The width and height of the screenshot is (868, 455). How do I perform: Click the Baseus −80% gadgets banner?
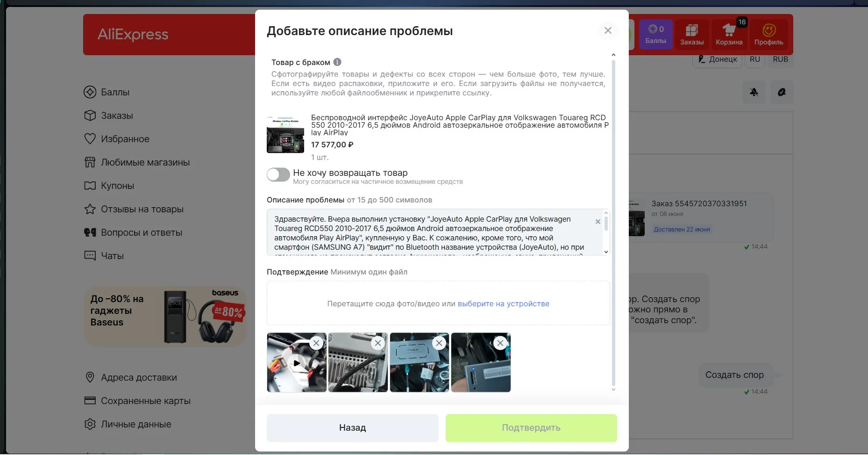tap(165, 316)
